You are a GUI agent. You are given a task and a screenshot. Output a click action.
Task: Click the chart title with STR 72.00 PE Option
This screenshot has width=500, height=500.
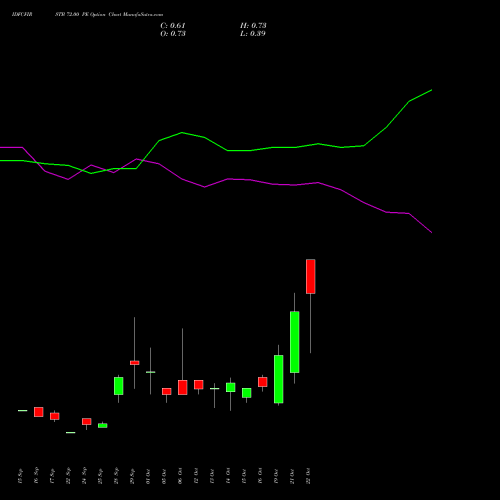[87, 15]
